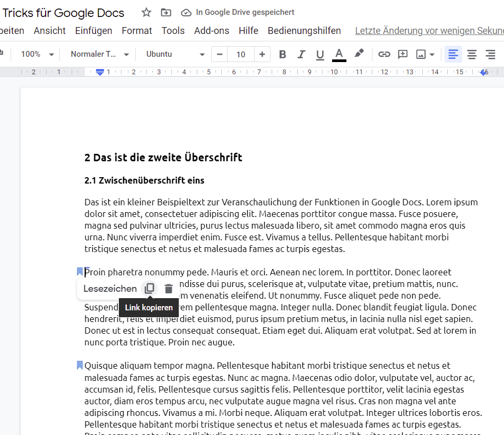504x435 pixels.
Task: Check the cloud saved status icon
Action: coord(186,13)
